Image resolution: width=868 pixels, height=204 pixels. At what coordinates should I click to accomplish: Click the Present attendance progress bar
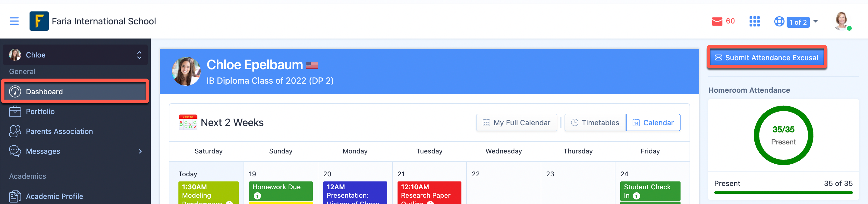783,193
